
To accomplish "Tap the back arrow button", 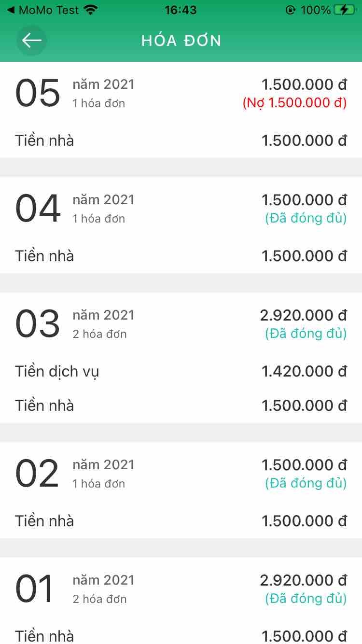I will point(32,41).
